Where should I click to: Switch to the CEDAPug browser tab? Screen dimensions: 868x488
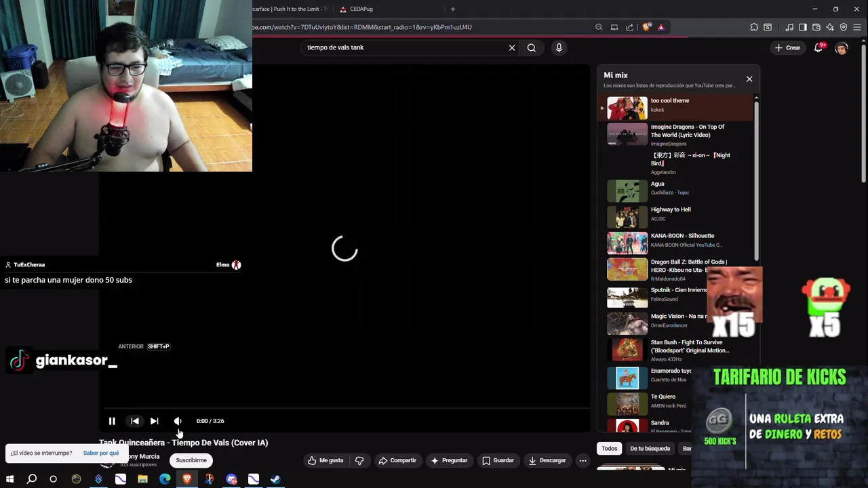tap(390, 9)
